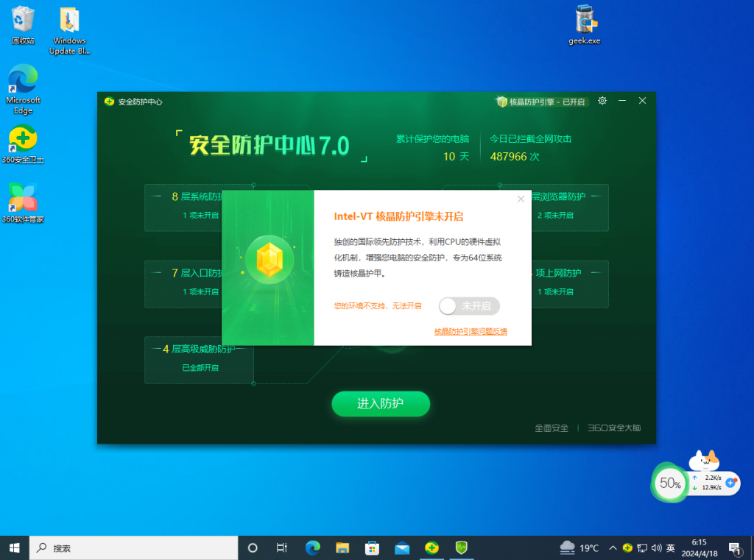Select the geek.exe desktop icon

(585, 26)
